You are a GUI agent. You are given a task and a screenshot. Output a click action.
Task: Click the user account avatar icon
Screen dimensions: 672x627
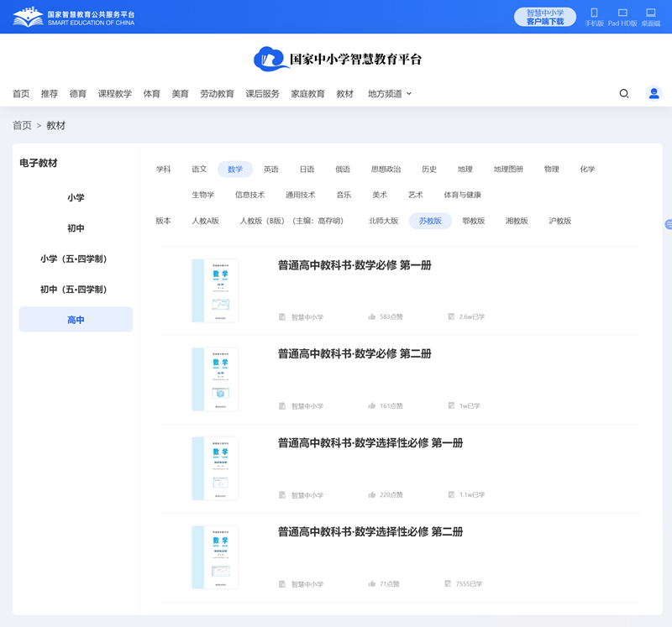[654, 93]
